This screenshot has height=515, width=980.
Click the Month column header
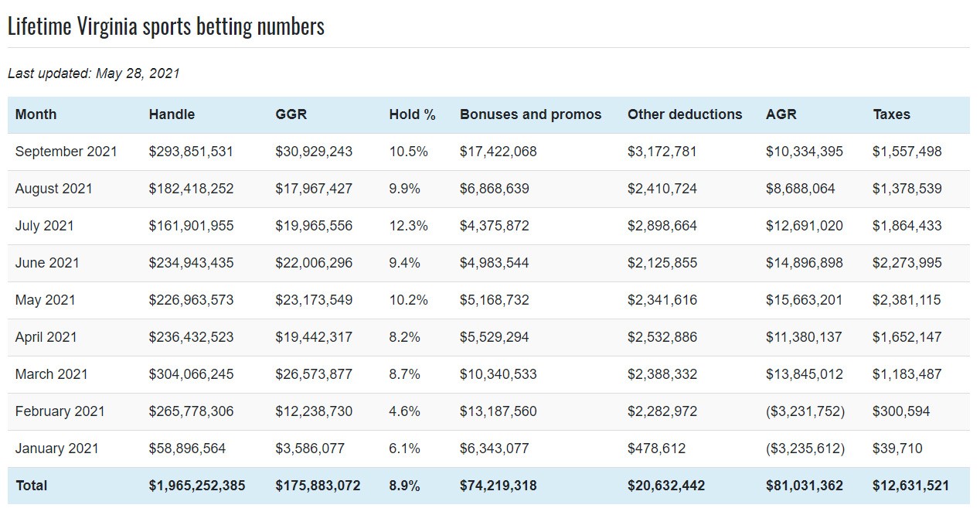(x=36, y=114)
